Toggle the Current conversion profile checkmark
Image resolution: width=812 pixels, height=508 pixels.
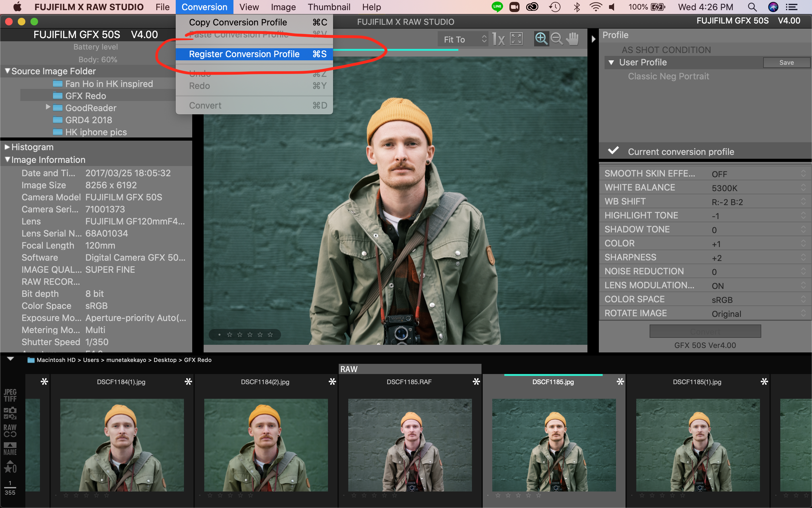click(613, 150)
